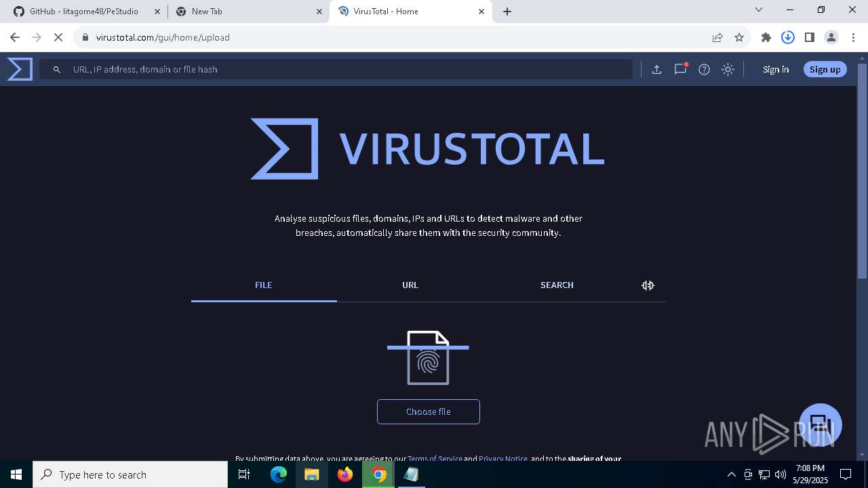The width and height of the screenshot is (868, 488).
Task: Select the SEARCH tab
Action: (x=557, y=285)
